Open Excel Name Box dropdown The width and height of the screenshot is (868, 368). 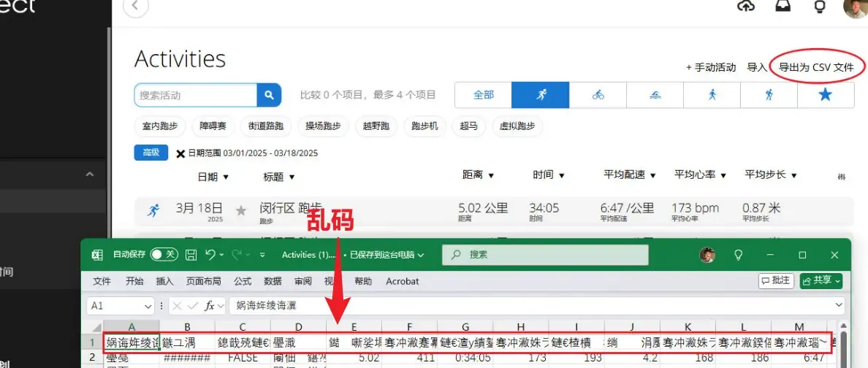pos(148,306)
